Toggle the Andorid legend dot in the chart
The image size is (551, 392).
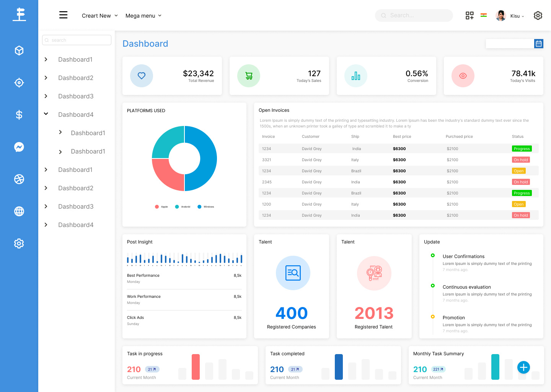click(x=177, y=207)
